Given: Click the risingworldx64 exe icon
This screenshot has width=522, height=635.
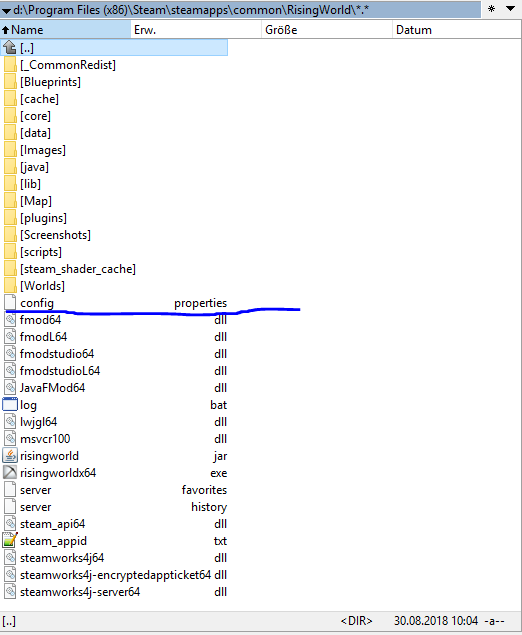Looking at the screenshot, I should [10, 473].
